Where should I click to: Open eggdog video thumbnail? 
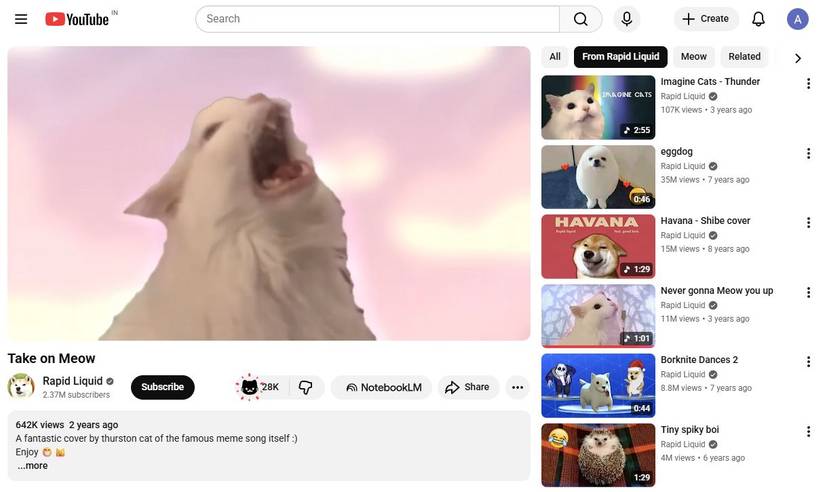pos(598,177)
